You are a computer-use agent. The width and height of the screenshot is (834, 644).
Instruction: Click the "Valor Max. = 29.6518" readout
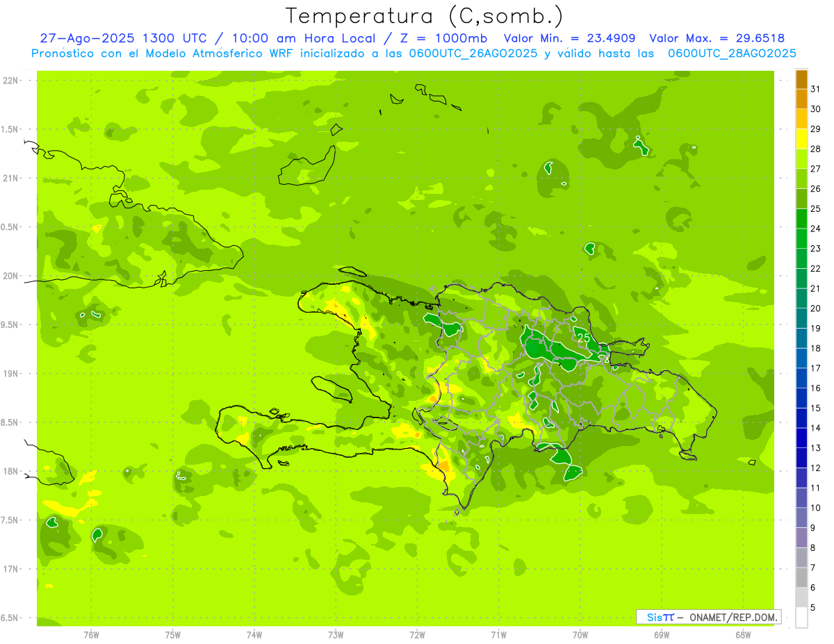(717, 38)
